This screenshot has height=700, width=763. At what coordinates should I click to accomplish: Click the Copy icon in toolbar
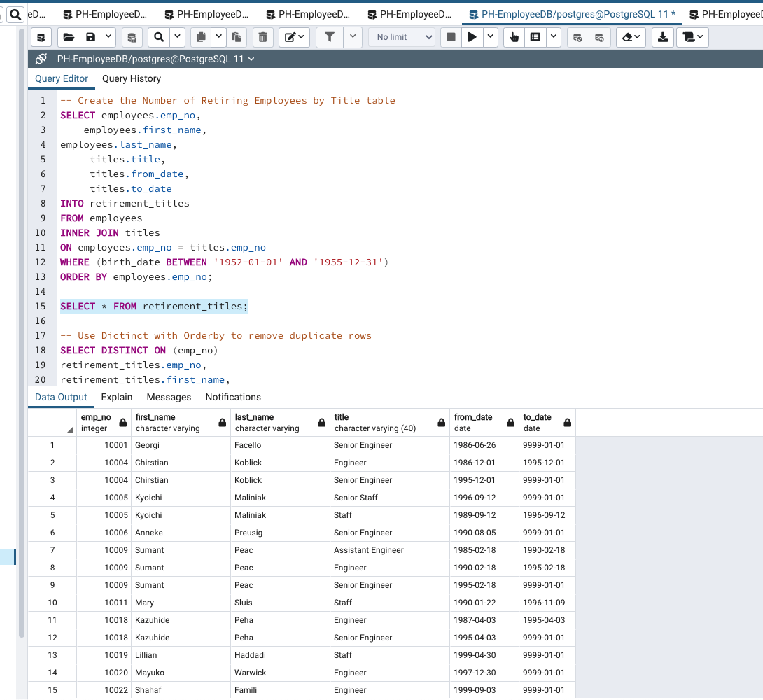pyautogui.click(x=200, y=38)
